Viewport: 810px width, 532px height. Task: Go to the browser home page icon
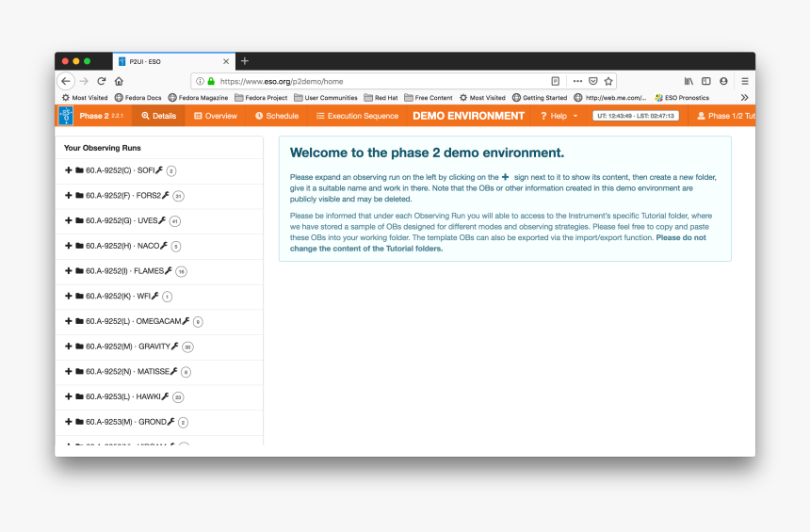tap(119, 81)
